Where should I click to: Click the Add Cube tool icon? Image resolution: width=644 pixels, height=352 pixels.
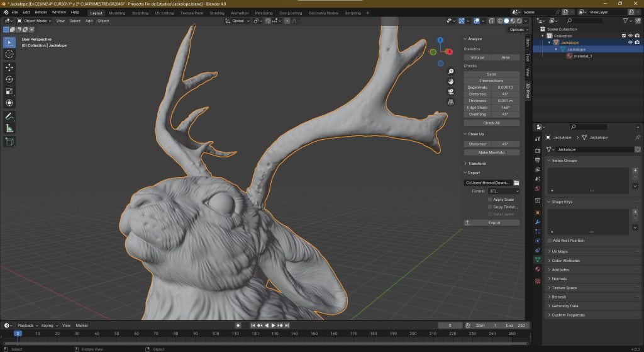[x=9, y=142]
